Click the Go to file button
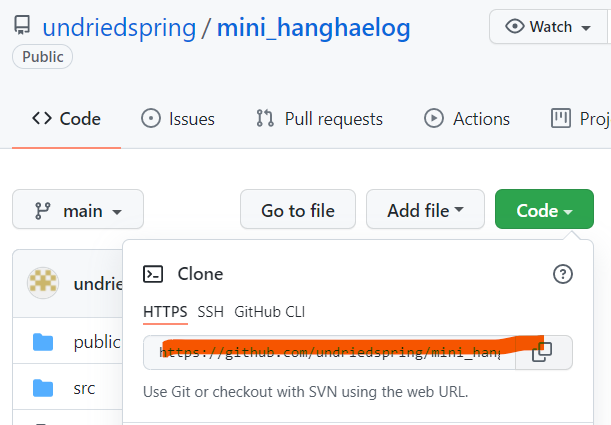This screenshot has height=425, width=611. tap(298, 209)
